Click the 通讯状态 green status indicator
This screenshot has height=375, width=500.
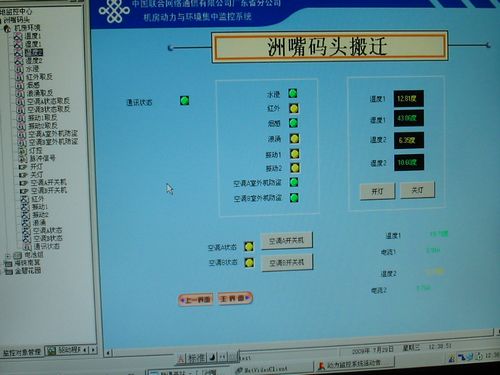[184, 100]
